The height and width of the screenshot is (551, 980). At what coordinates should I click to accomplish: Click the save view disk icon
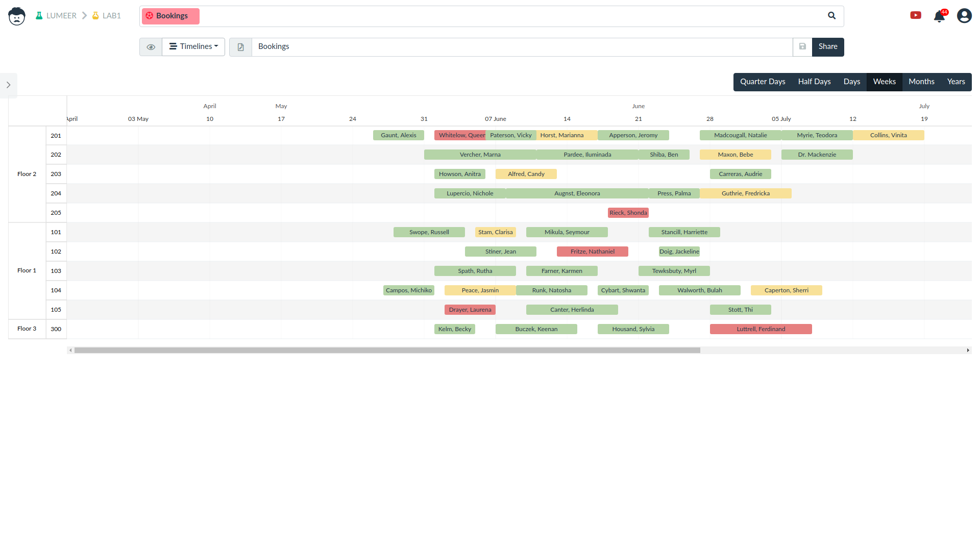802,46
